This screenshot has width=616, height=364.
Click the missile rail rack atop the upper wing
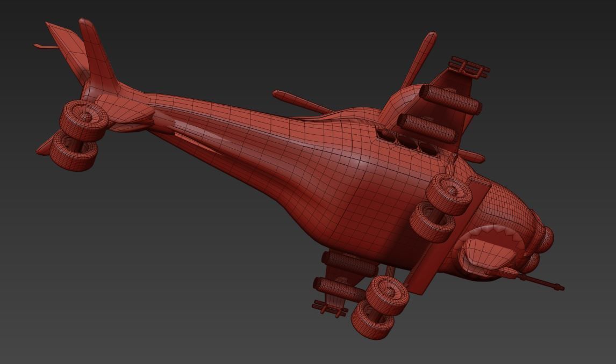[469, 67]
